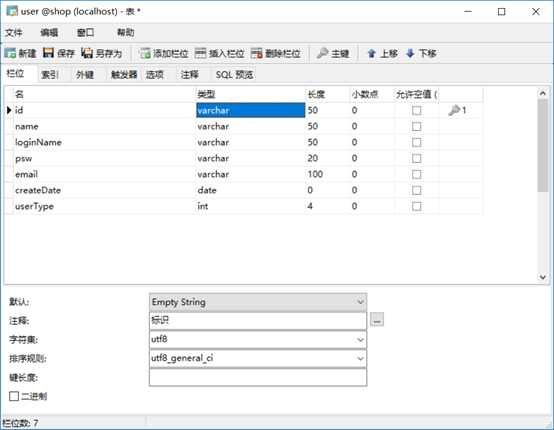
Task: Click the window title bar table icon
Action: pyautogui.click(x=12, y=11)
